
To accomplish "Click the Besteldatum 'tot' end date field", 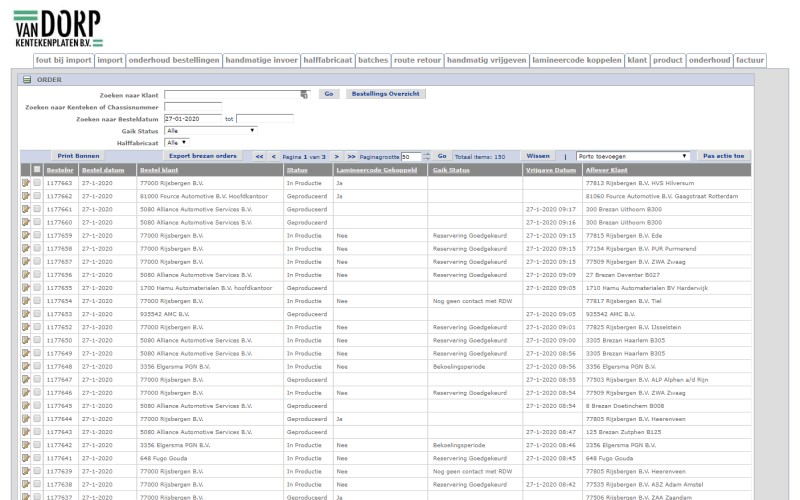I will [x=265, y=118].
